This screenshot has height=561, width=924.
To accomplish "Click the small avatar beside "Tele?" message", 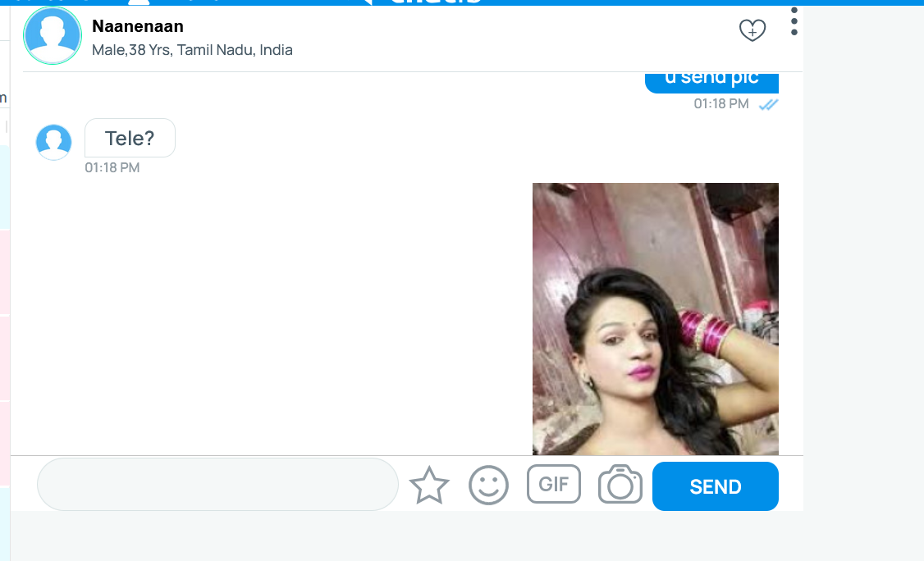I will pos(54,142).
